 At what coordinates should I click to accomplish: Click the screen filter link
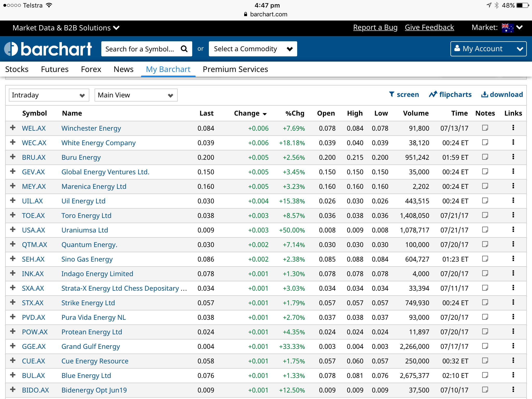pyautogui.click(x=404, y=95)
